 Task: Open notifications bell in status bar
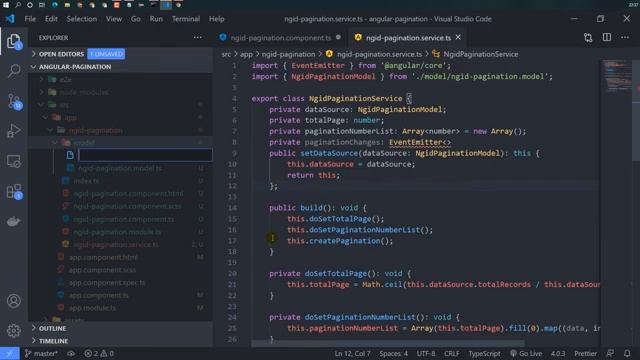[627, 353]
